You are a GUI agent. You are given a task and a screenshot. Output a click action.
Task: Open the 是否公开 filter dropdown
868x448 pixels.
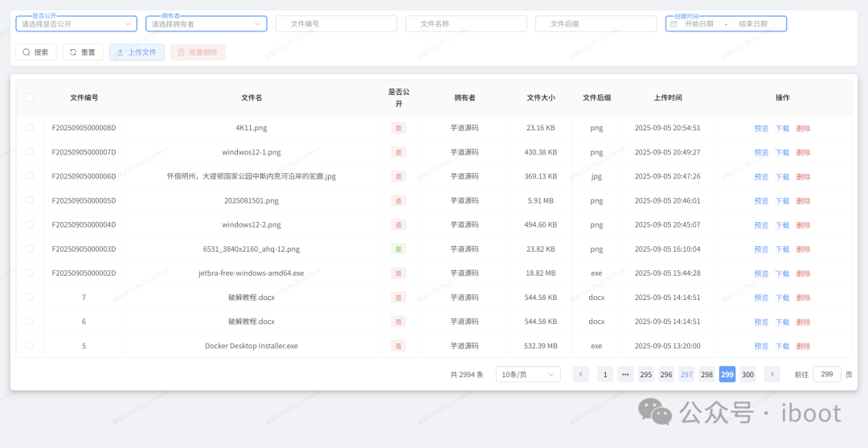click(76, 24)
